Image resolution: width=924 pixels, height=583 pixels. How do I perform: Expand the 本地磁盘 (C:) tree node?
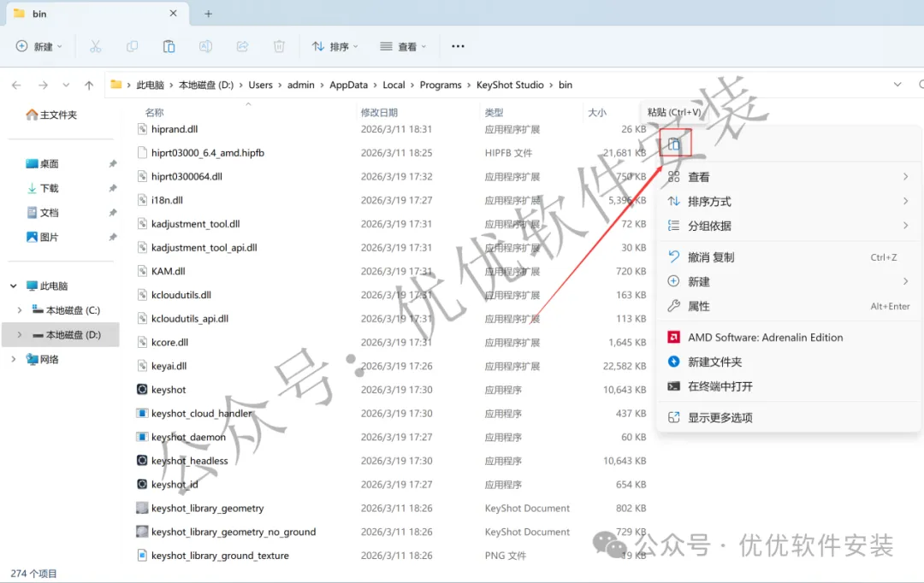(x=20, y=310)
